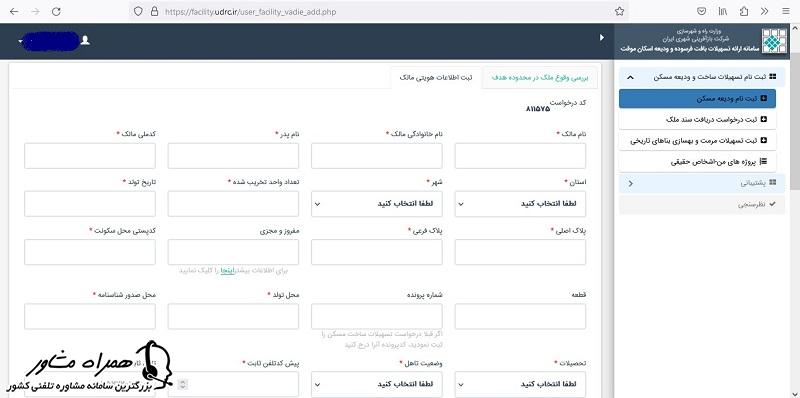The width and height of the screenshot is (800, 398).
Task: Focus the تعداد واحد تخریب شده field
Action: click(x=233, y=204)
